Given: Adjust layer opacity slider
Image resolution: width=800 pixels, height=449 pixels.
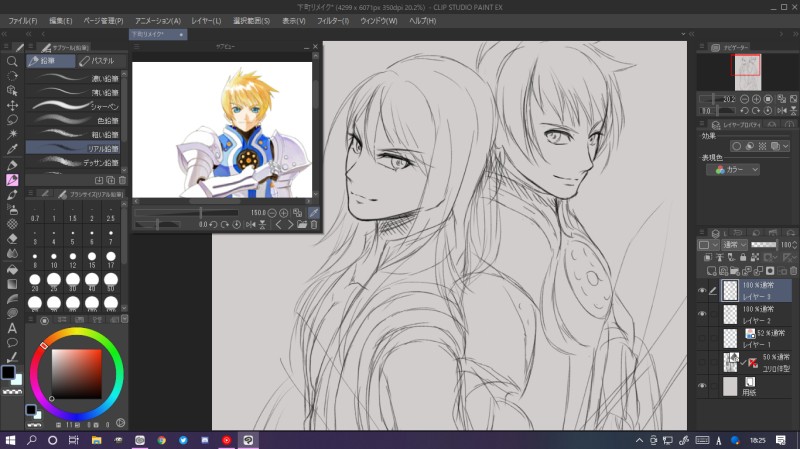Looking at the screenshot, I should 764,245.
